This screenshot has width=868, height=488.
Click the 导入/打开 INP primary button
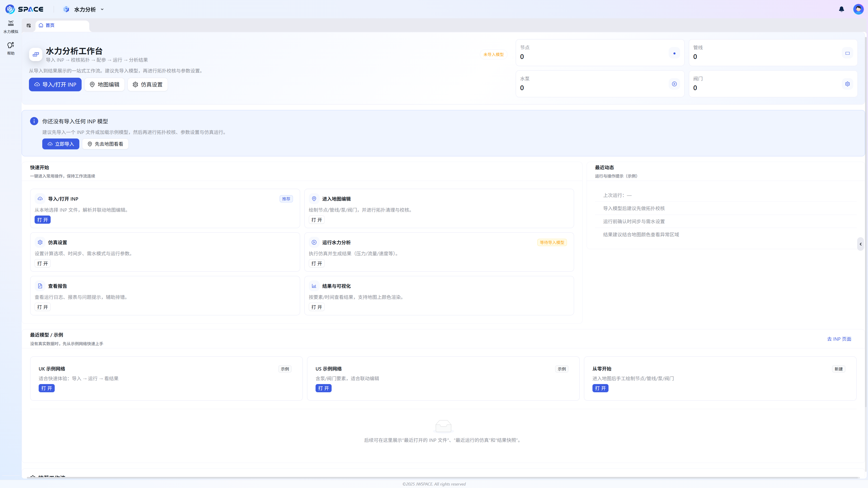(55, 84)
